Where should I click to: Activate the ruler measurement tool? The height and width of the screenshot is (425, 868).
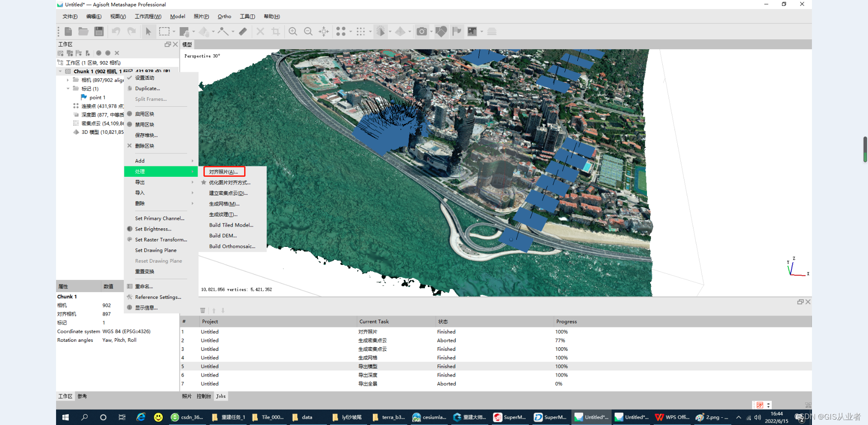[243, 31]
